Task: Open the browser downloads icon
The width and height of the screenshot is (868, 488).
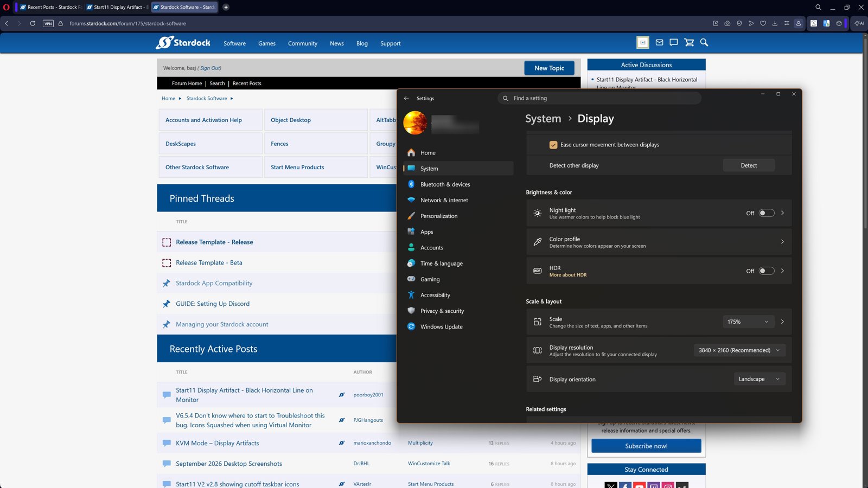Action: coord(775,23)
